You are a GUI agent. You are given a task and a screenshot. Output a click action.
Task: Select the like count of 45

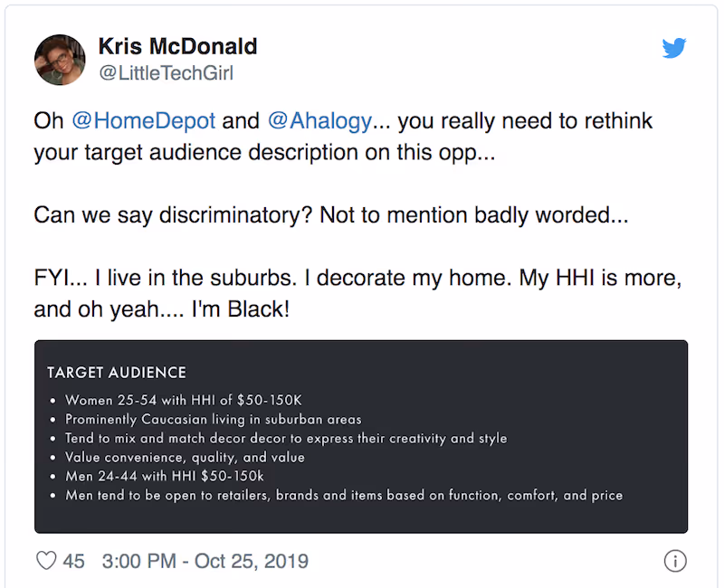(74, 561)
